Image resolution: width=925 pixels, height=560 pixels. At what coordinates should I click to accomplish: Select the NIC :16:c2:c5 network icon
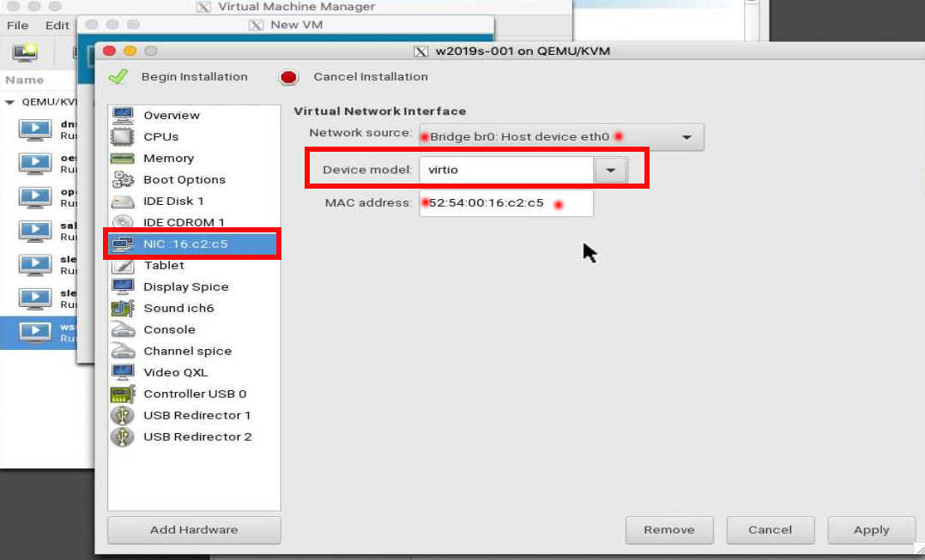123,244
